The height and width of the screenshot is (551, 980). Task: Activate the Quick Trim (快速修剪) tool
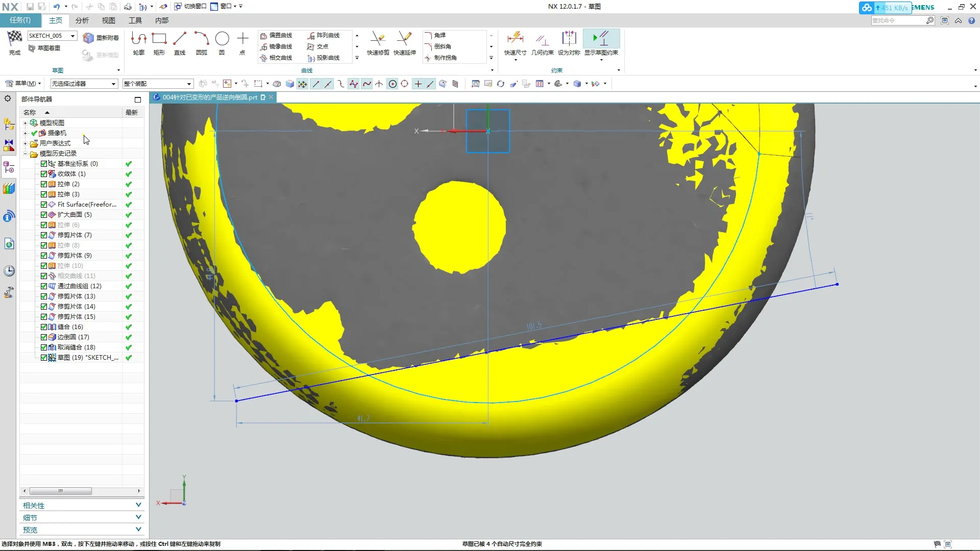point(378,41)
